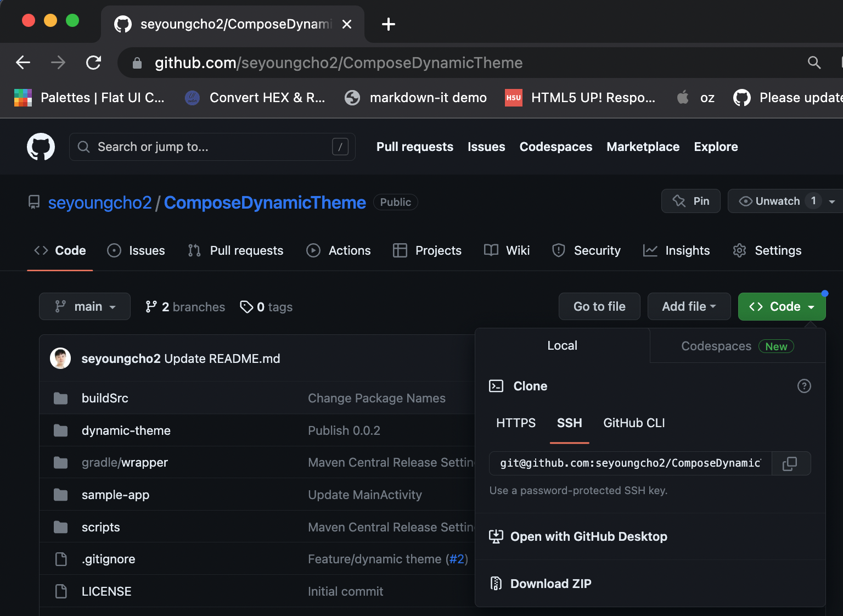Select GitHub CLI clone method
Screen dimensions: 843x616
coord(634,423)
